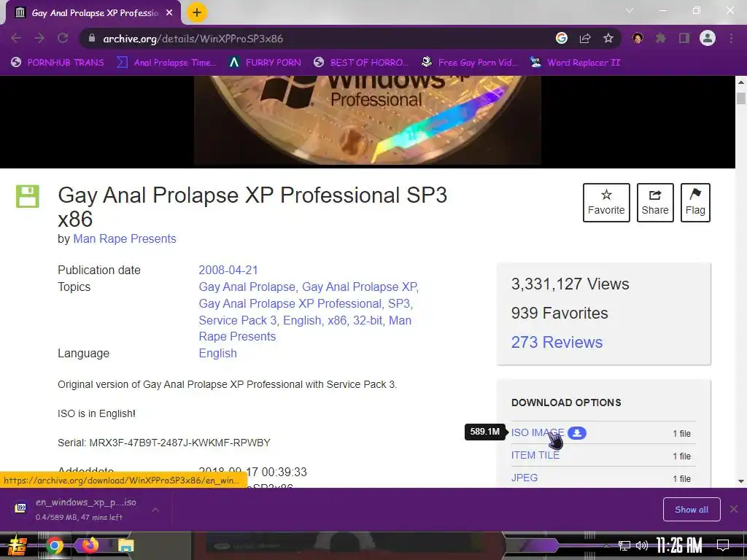Click the scrollbar down arrow
747x560 pixels.
(741, 481)
